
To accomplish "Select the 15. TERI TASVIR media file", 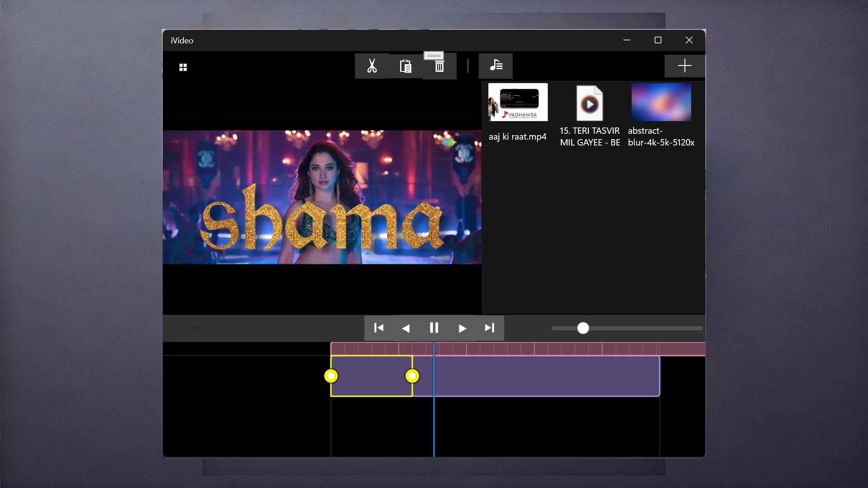I will 590,104.
